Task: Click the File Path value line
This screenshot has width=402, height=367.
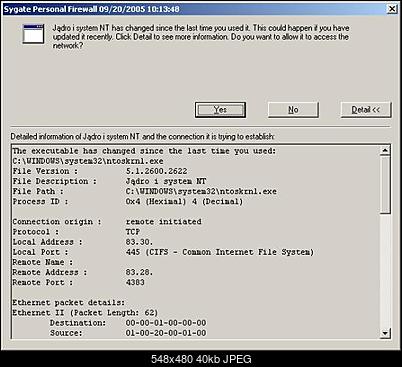Action: [201, 191]
